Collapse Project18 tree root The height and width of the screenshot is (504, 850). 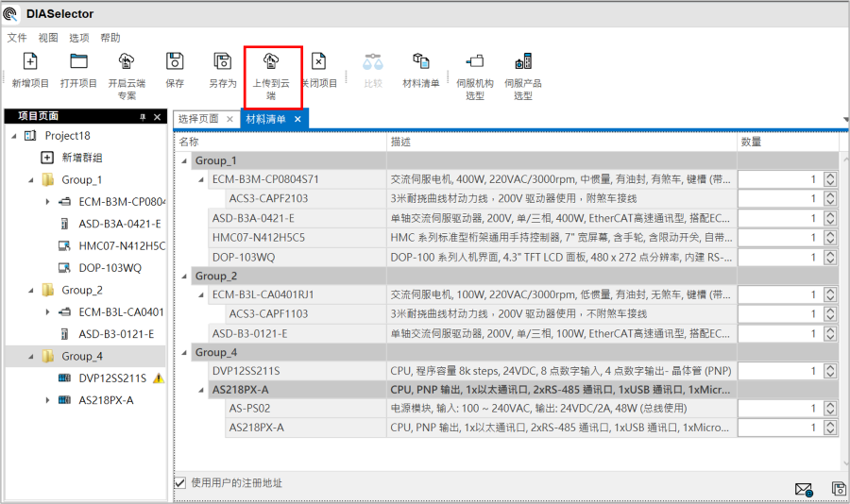(14, 136)
